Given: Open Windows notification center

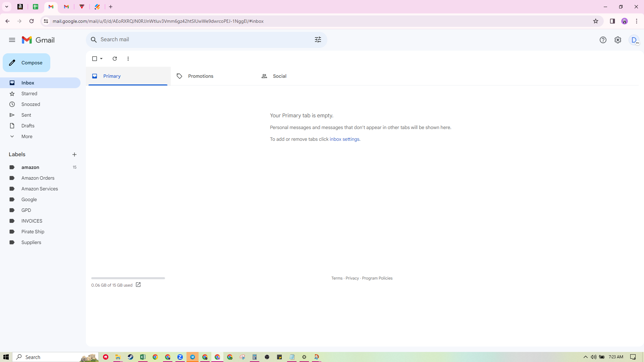Looking at the screenshot, I should [633, 357].
